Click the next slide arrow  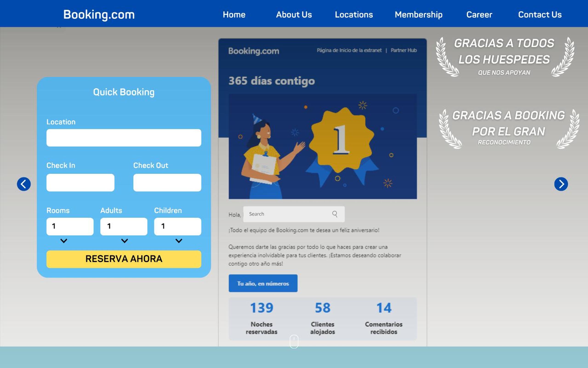[561, 184]
